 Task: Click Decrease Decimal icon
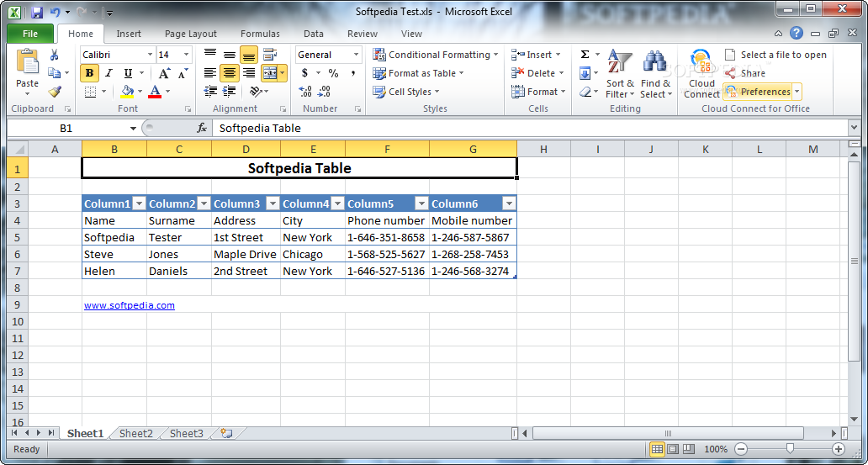click(x=325, y=92)
